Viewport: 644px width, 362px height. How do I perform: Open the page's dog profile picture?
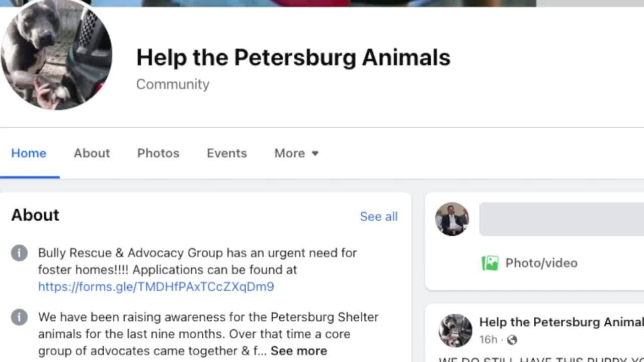[x=56, y=55]
